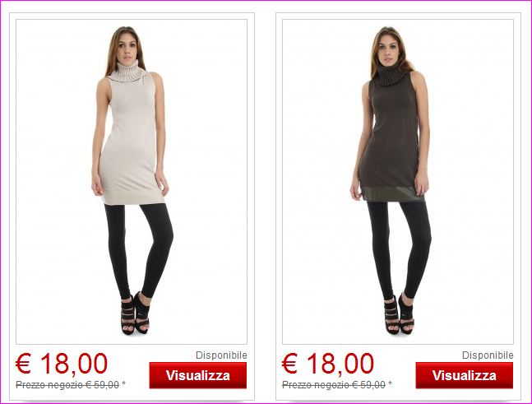Image resolution: width=532 pixels, height=404 pixels.
Task: Click the Disponibile label on the left card
Action: point(221,355)
